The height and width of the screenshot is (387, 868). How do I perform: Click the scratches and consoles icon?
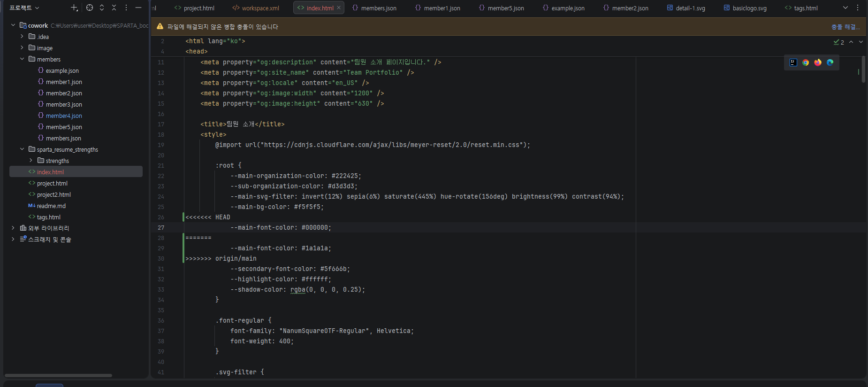tap(23, 239)
